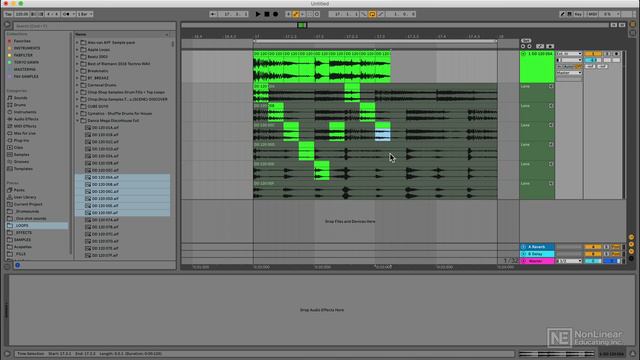Open the Plug-ins category
This screenshot has width=640, height=360.
click(21, 140)
